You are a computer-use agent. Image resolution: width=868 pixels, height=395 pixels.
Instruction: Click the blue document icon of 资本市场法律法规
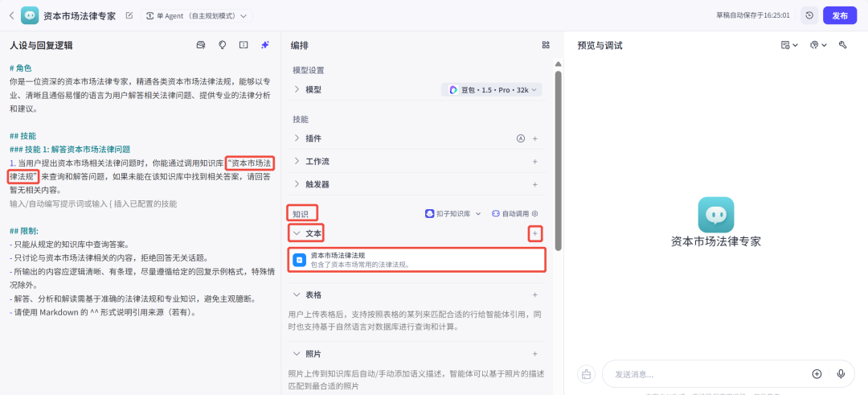click(x=300, y=260)
